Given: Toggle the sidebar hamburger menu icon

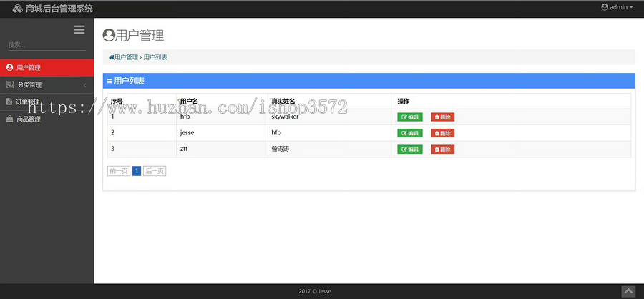Looking at the screenshot, I should (79, 29).
